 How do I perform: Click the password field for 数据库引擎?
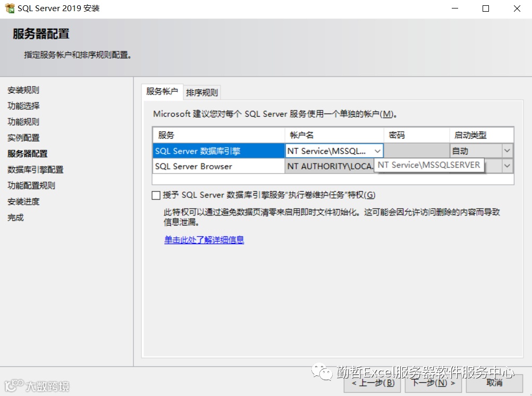417,151
